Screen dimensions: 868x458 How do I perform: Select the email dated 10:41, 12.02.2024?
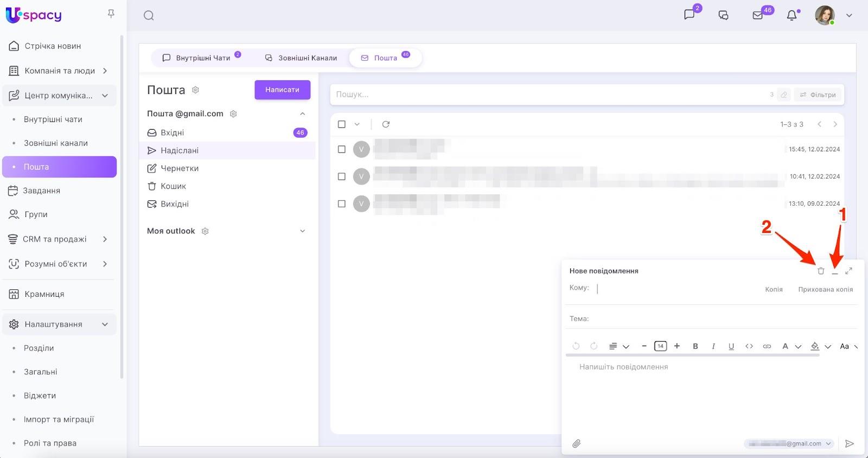(x=342, y=176)
